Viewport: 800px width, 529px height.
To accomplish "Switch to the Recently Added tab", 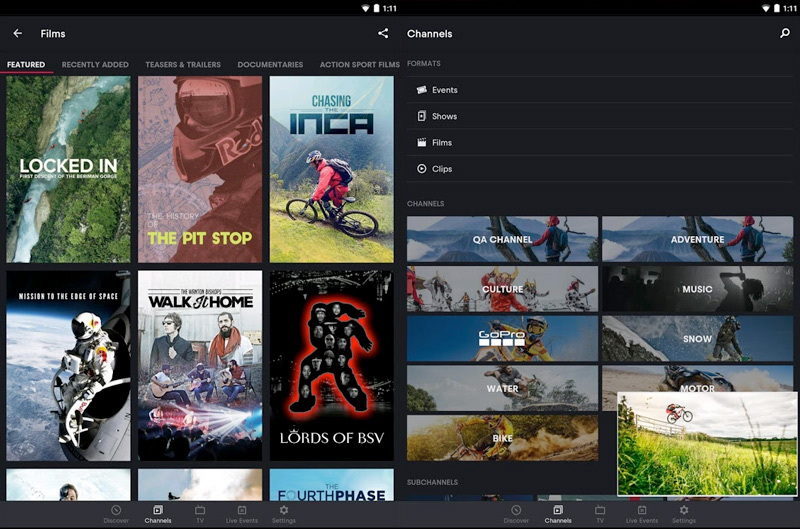I will pyautogui.click(x=95, y=65).
